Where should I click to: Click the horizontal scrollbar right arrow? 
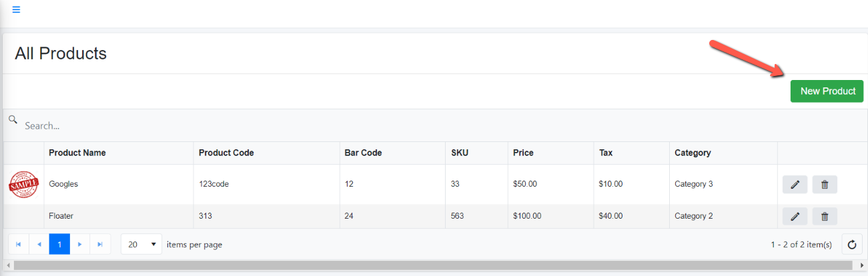pos(862,265)
